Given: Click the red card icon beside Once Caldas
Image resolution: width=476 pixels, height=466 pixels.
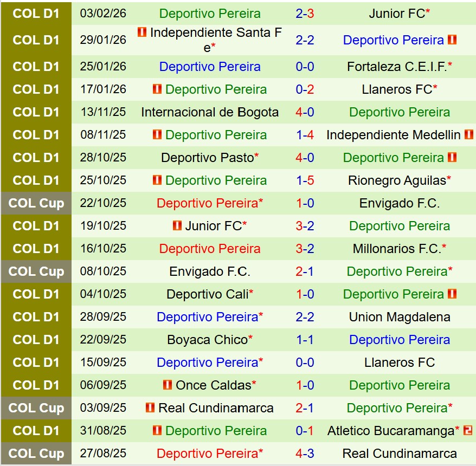Looking at the screenshot, I should [168, 385].
